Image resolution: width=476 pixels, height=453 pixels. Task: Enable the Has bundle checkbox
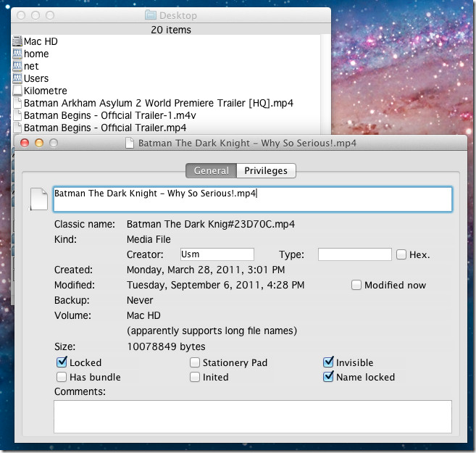point(62,377)
